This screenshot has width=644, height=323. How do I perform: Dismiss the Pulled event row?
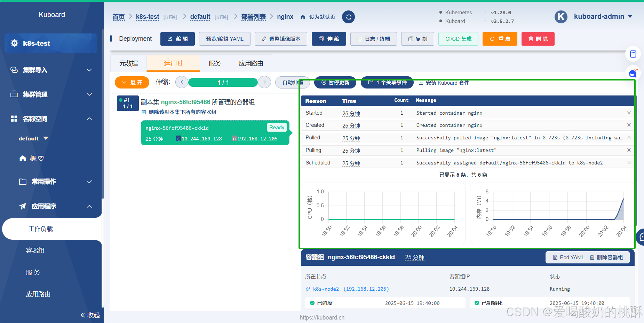[629, 138]
